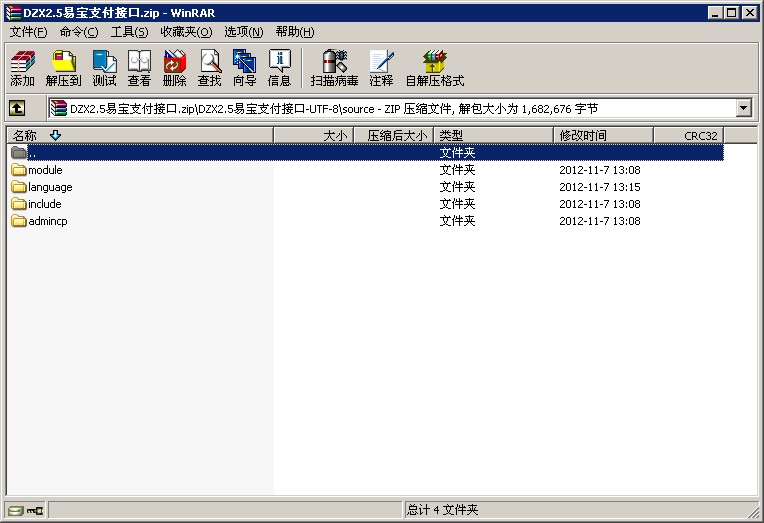The height and width of the screenshot is (523, 764).
Task: Click the module folder name
Action: pyautogui.click(x=45, y=170)
